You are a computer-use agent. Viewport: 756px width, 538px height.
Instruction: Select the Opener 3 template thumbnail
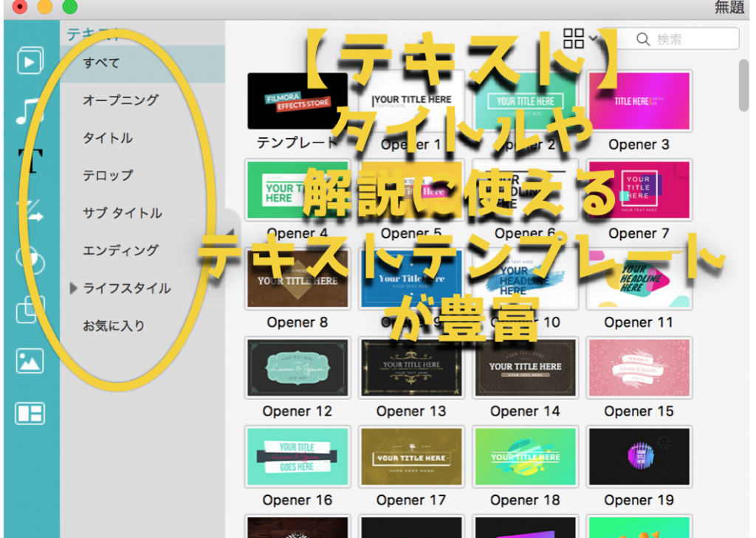point(639,101)
